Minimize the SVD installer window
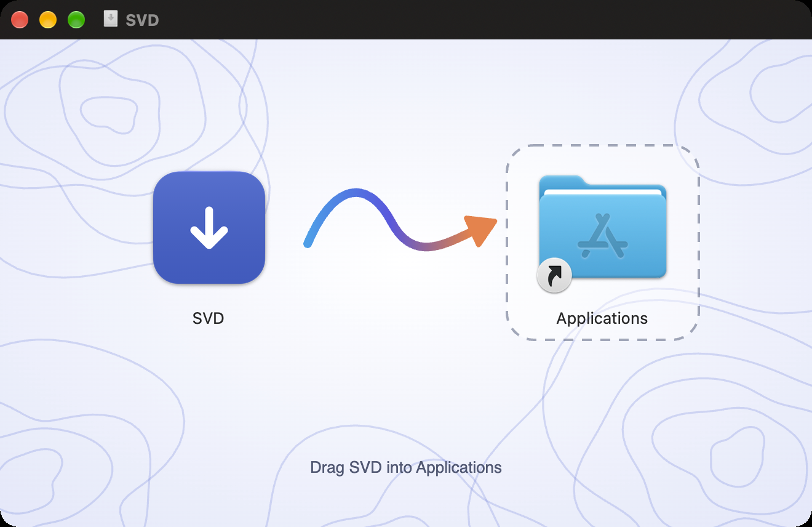The image size is (812, 527). [48, 20]
